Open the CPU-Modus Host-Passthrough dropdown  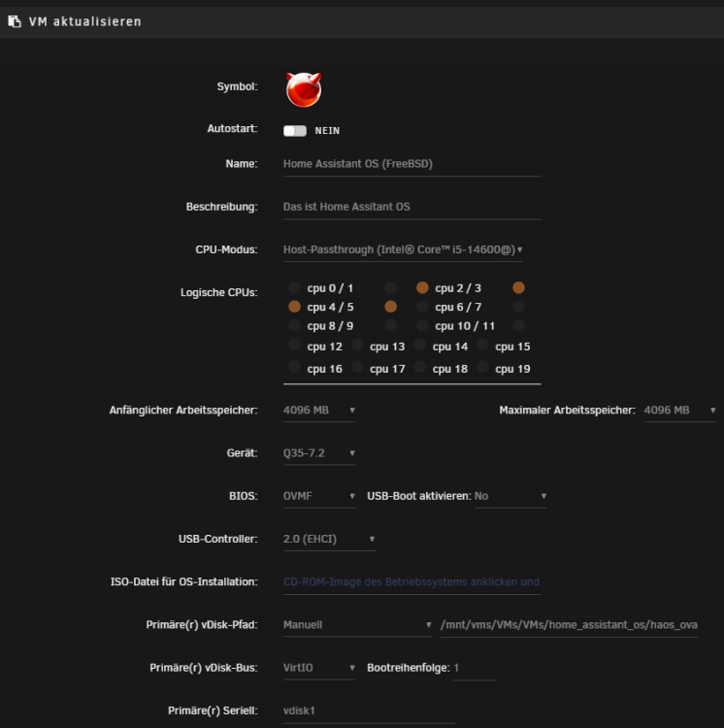[x=403, y=249]
